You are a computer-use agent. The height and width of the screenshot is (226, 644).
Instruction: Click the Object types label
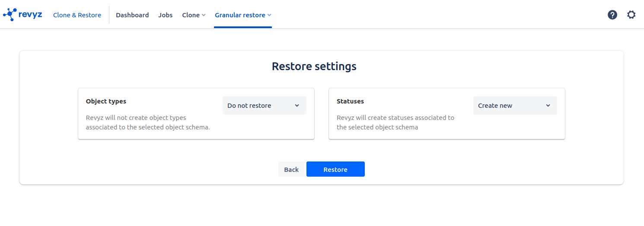(106, 101)
